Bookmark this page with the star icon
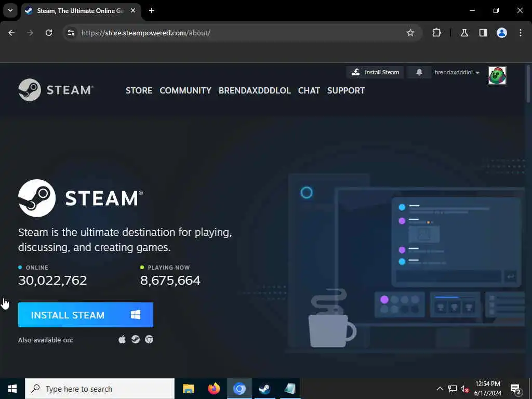Image resolution: width=532 pixels, height=399 pixels. click(410, 33)
